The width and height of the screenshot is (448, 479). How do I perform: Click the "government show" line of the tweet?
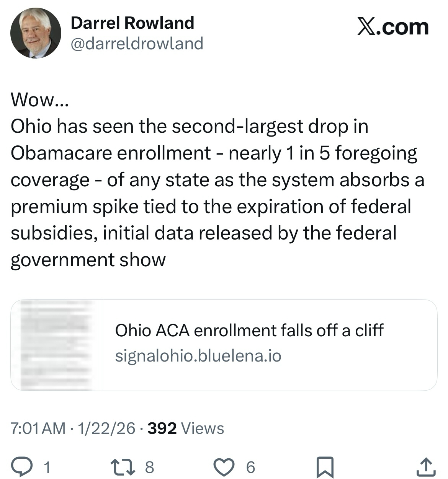(x=88, y=260)
